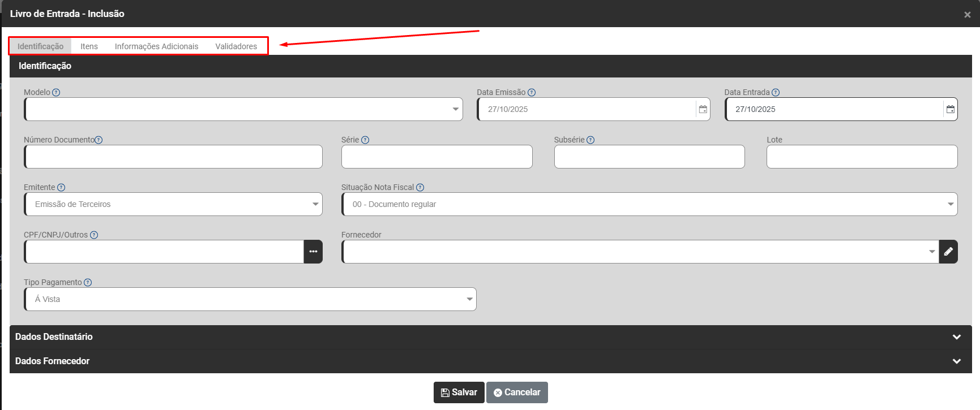Click the Subsérie input field
The height and width of the screenshot is (410, 980).
tap(649, 157)
